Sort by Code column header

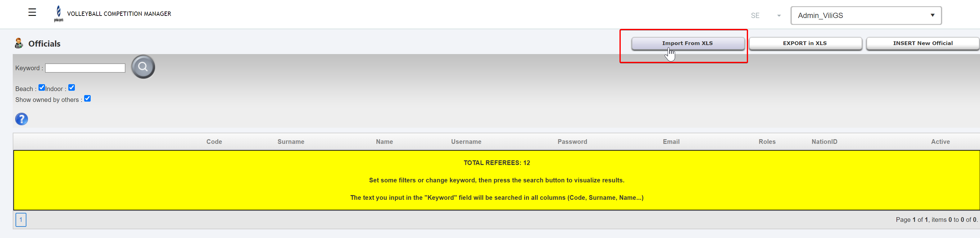(x=214, y=142)
